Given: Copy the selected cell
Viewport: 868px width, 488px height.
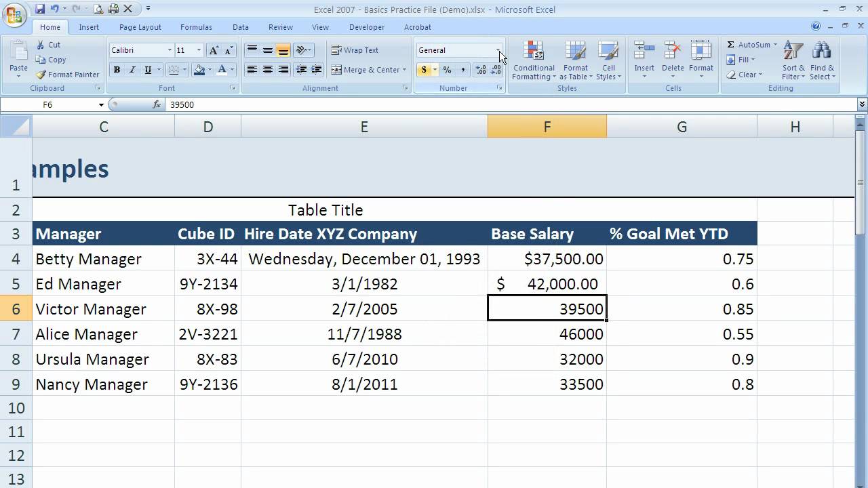Looking at the screenshot, I should click(51, 60).
